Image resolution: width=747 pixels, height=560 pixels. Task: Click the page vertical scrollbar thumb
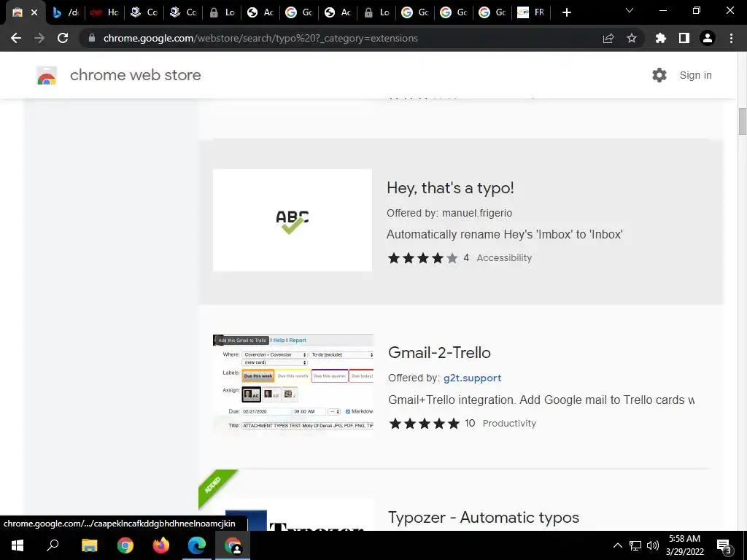[742, 122]
